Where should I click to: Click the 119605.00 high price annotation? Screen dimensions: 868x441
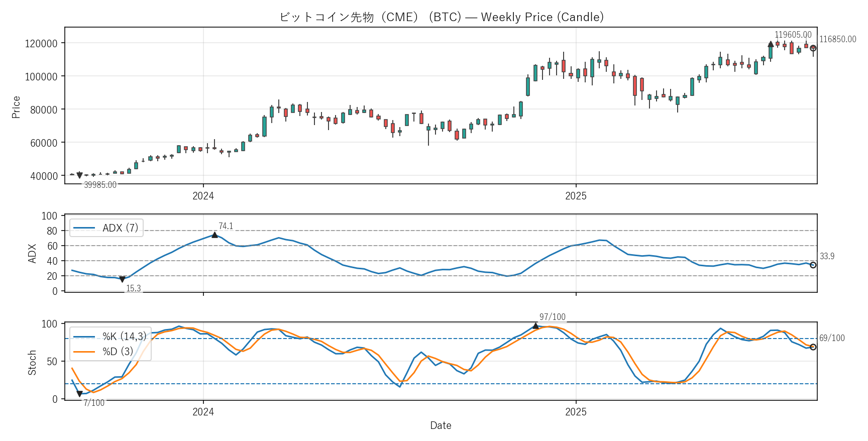coord(793,35)
